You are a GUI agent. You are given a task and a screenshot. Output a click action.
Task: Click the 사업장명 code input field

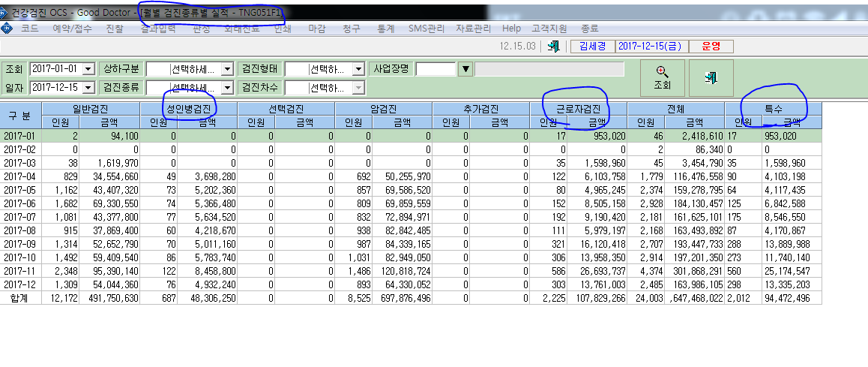click(x=435, y=69)
